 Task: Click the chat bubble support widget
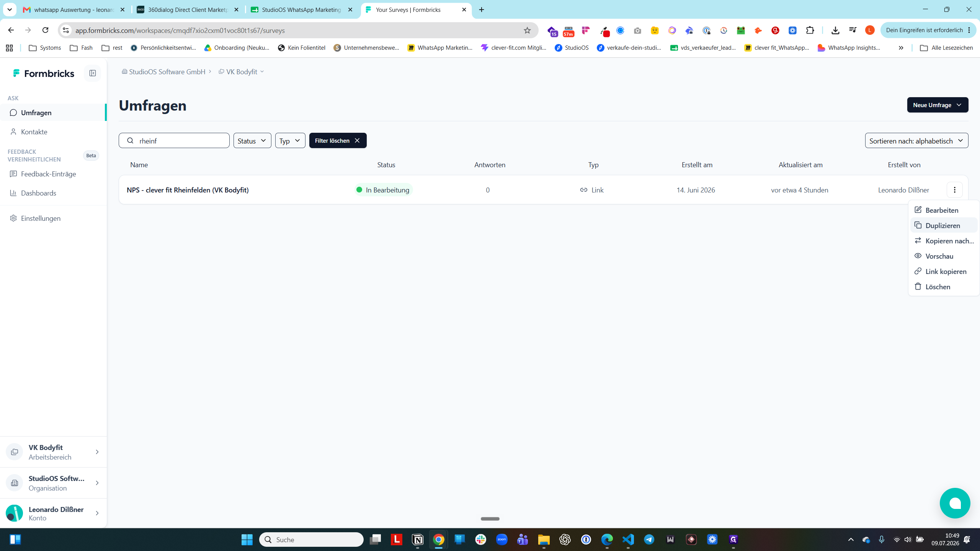click(955, 503)
